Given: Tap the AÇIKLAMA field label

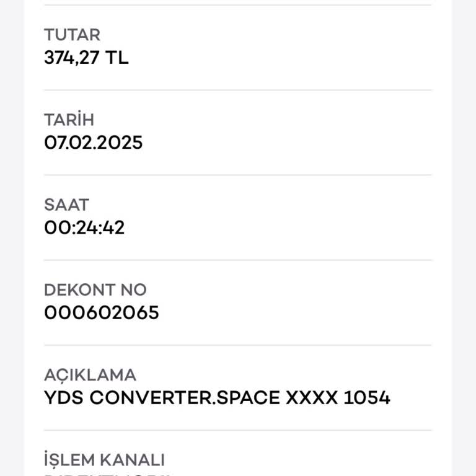Looking at the screenshot, I should coord(90,375).
